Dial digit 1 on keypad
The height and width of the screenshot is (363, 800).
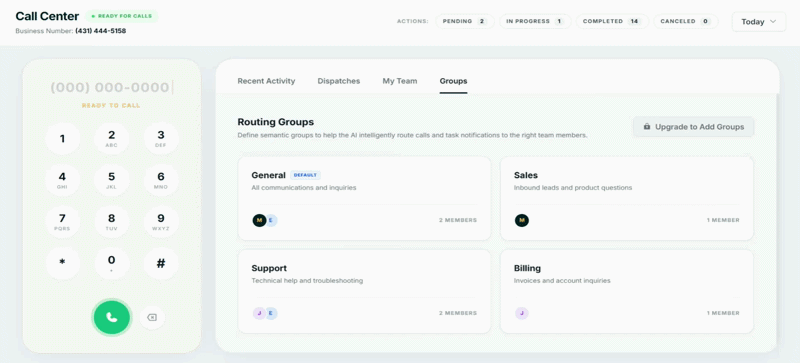[x=62, y=138]
